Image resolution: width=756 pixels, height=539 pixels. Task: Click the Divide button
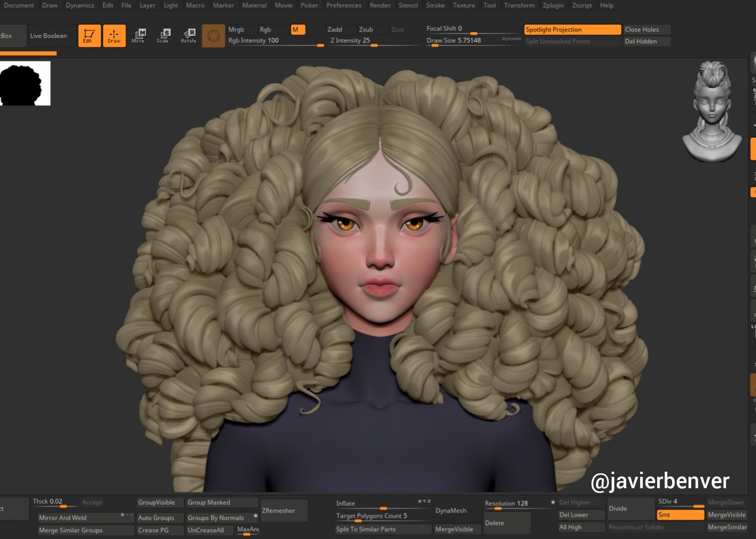tap(631, 509)
